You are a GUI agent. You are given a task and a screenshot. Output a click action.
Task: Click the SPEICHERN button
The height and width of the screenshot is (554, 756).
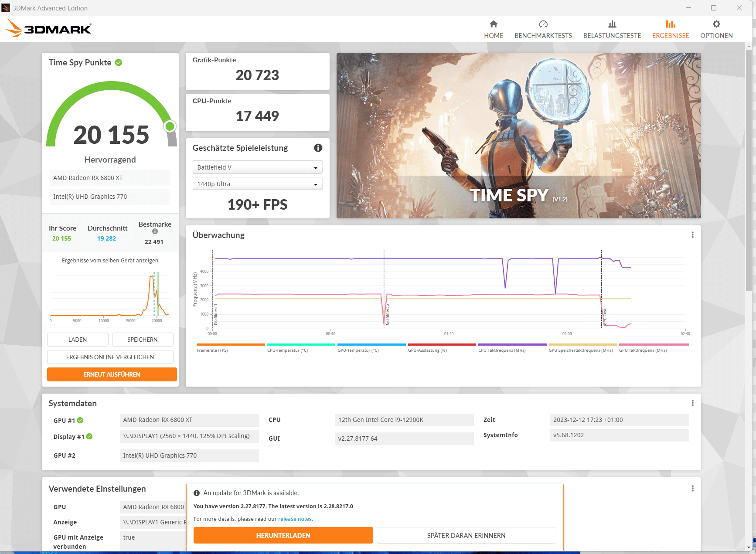(x=143, y=340)
